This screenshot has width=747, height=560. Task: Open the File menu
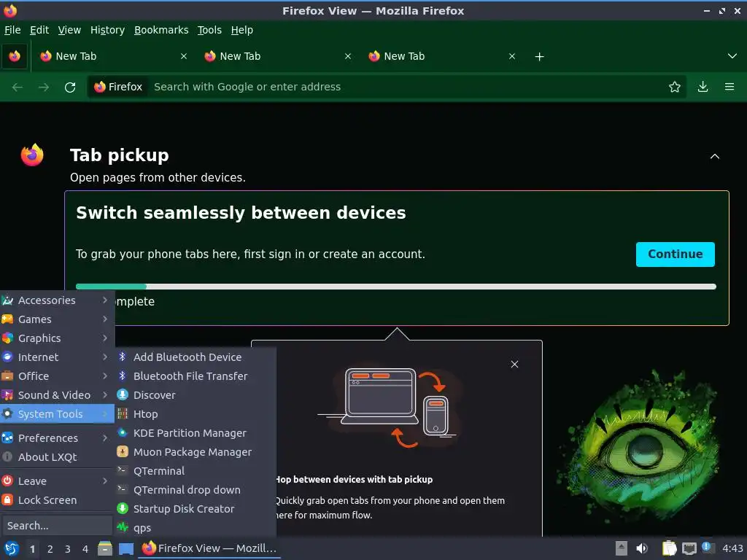[x=12, y=30]
